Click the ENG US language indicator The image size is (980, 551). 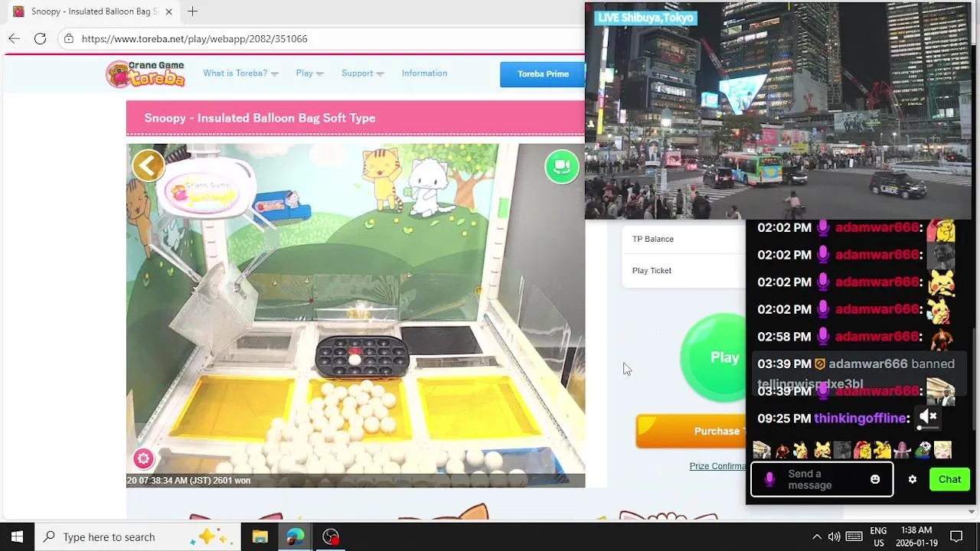pyautogui.click(x=878, y=536)
